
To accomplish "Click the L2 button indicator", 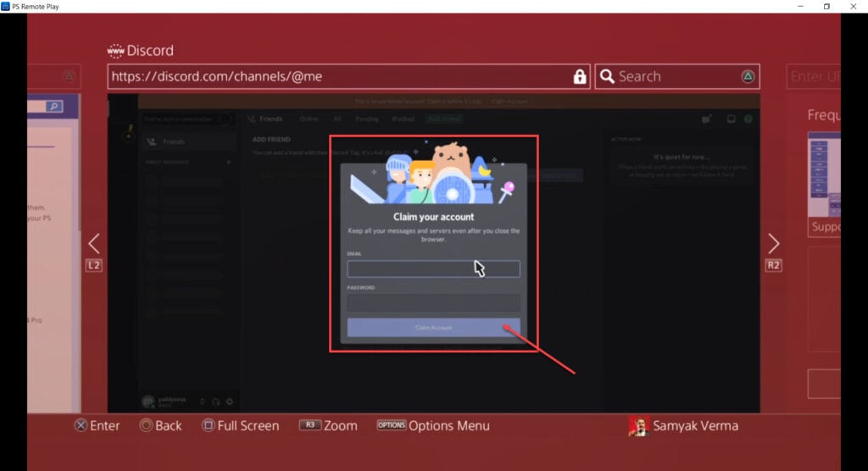I will (x=93, y=266).
